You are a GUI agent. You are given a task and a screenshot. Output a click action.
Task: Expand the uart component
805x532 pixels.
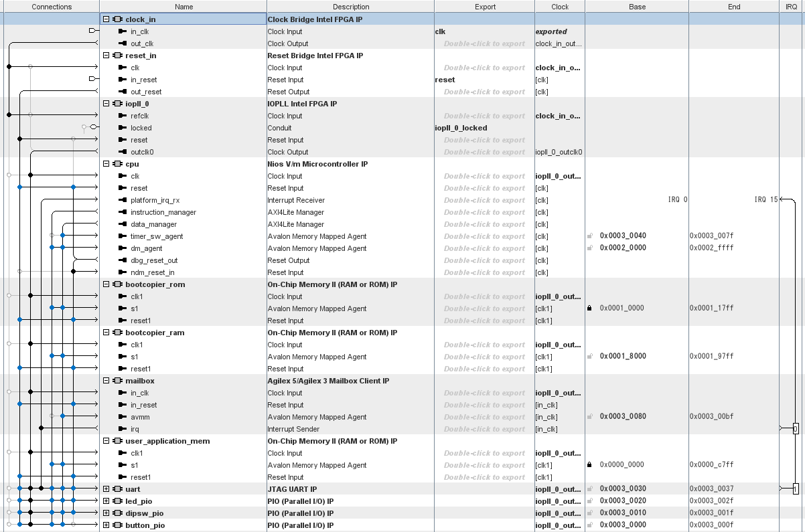click(106, 489)
